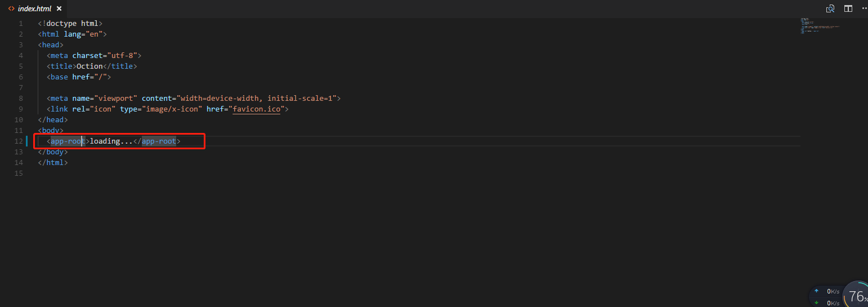Click the closing </html> tag
Image resolution: width=868 pixels, height=307 pixels.
coord(53,163)
